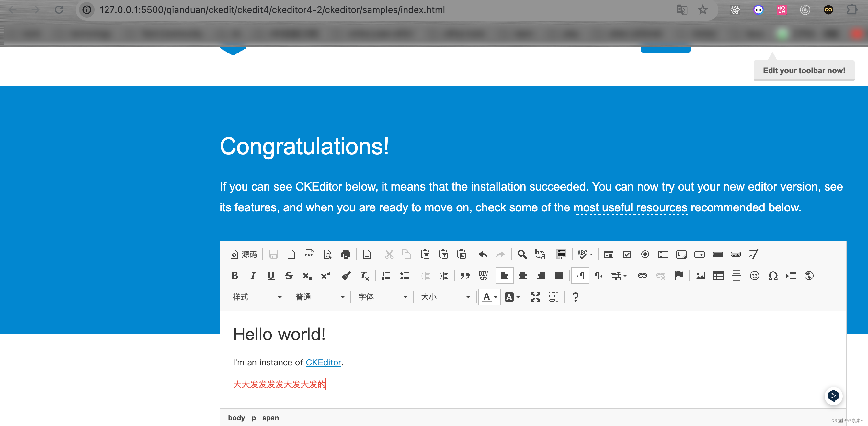Image resolution: width=868 pixels, height=426 pixels.
Task: Open the Find (magnifier) tool
Action: tap(521, 254)
